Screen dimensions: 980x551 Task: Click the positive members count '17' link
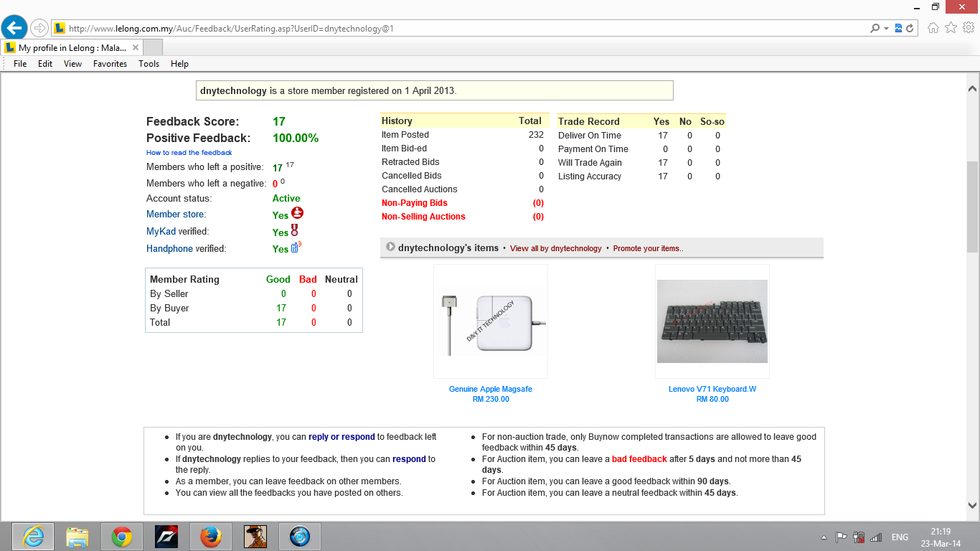pos(278,168)
